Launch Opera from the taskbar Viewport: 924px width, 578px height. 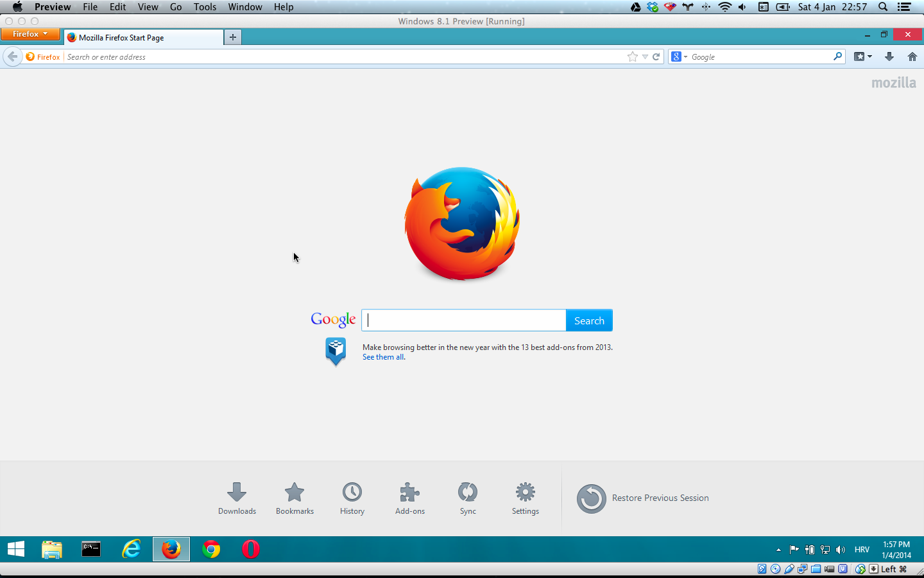251,549
